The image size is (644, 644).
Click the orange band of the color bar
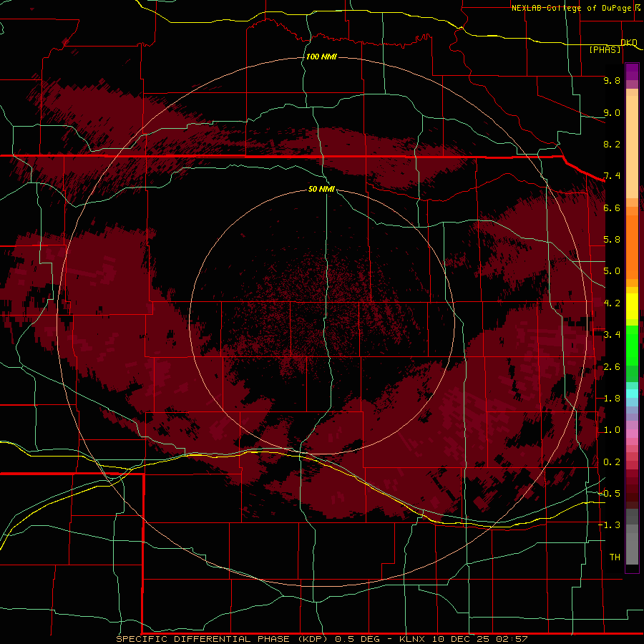(632, 246)
